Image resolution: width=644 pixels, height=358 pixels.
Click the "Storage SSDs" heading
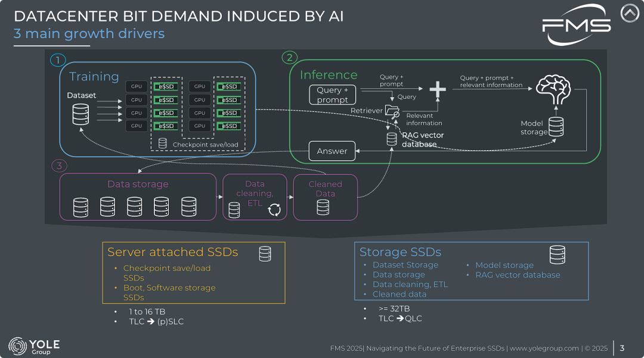[x=401, y=252]
